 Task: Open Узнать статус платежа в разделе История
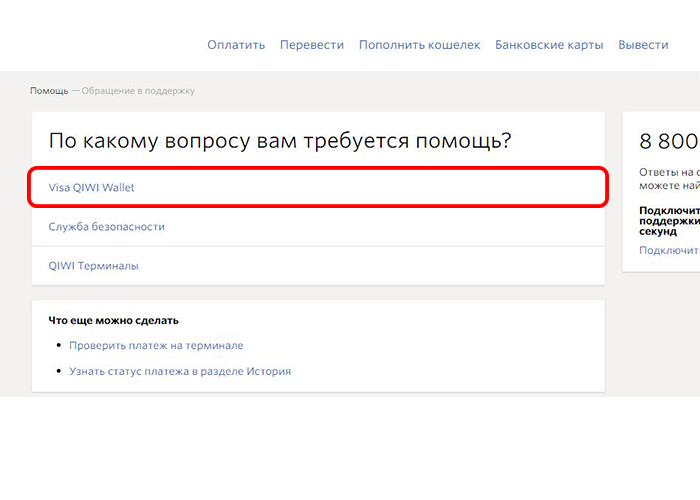tap(179, 371)
